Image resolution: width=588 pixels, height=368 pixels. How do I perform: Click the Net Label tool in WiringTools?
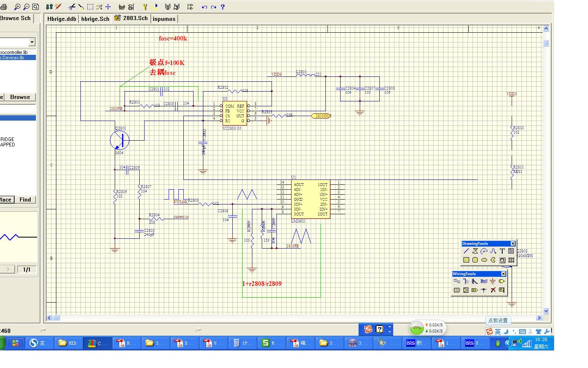pos(483,281)
